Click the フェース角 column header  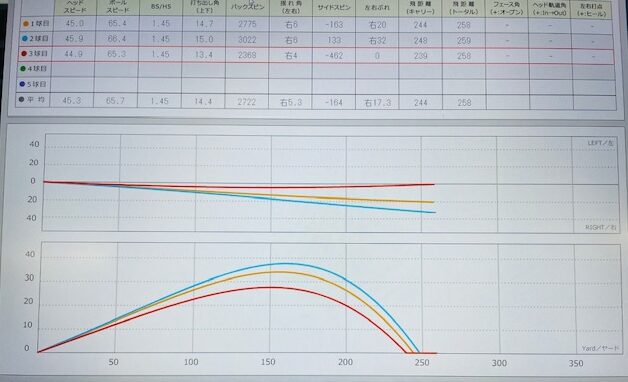click(x=507, y=8)
